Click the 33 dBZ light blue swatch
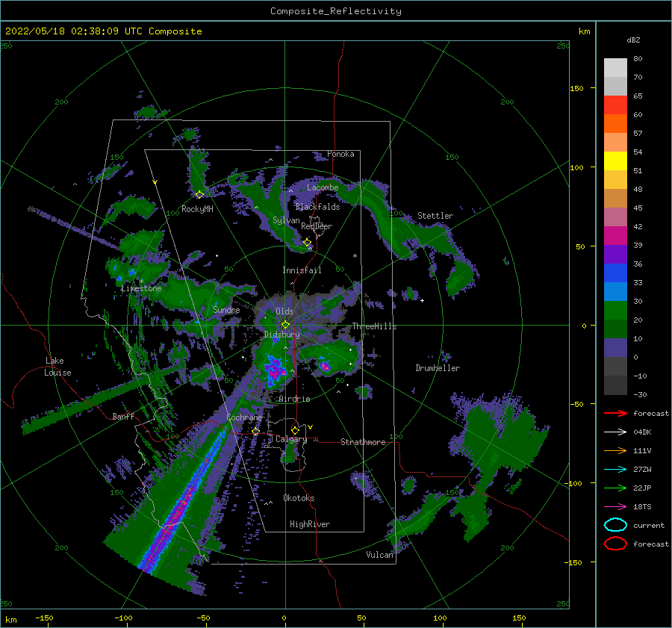 pos(615,291)
